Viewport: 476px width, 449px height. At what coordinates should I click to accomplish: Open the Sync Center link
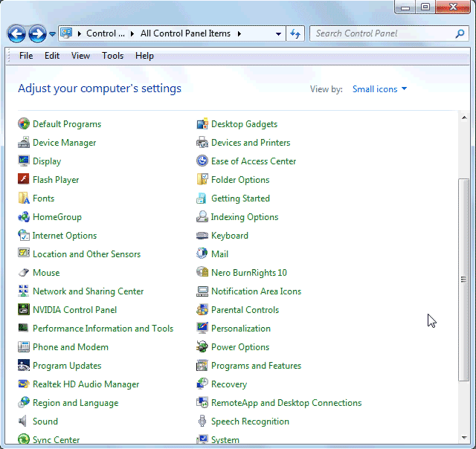(57, 439)
